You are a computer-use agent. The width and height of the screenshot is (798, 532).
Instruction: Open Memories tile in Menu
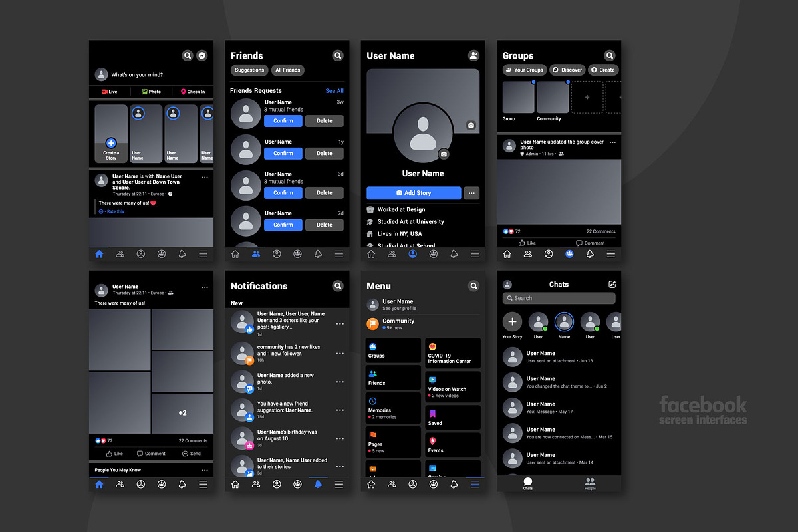(x=393, y=408)
